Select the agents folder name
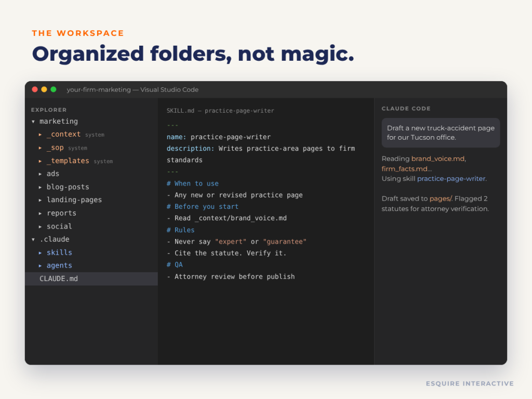Viewport: 532px width, 399px height. [59, 265]
